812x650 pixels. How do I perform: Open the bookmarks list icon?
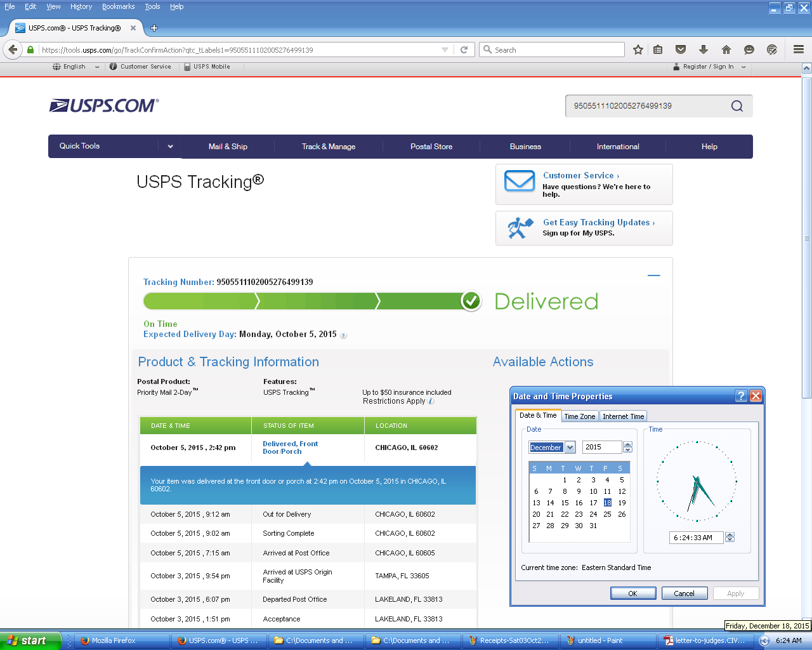(x=658, y=50)
